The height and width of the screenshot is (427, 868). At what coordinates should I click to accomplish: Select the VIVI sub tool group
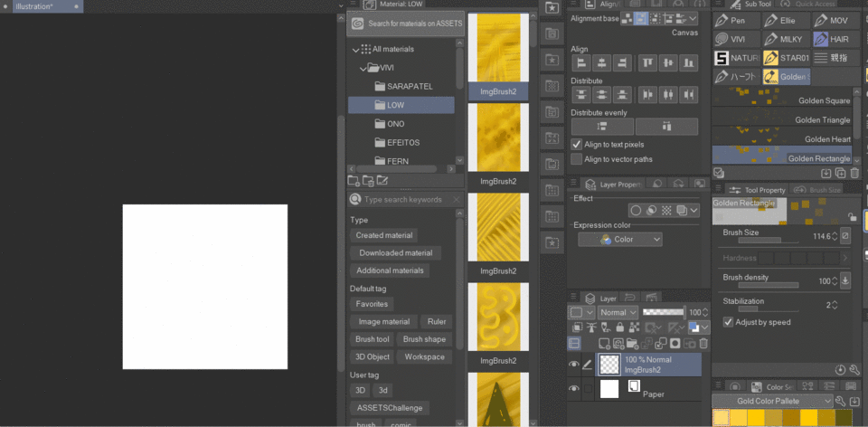(x=736, y=39)
